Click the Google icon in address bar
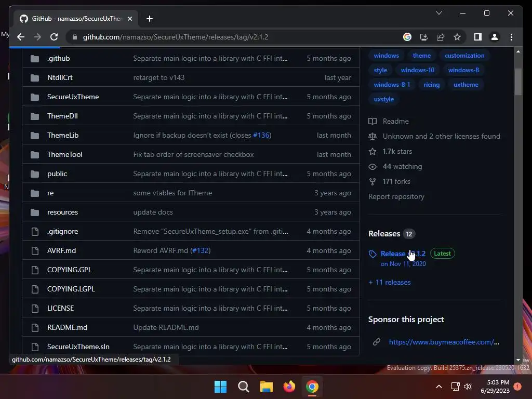 [407, 37]
